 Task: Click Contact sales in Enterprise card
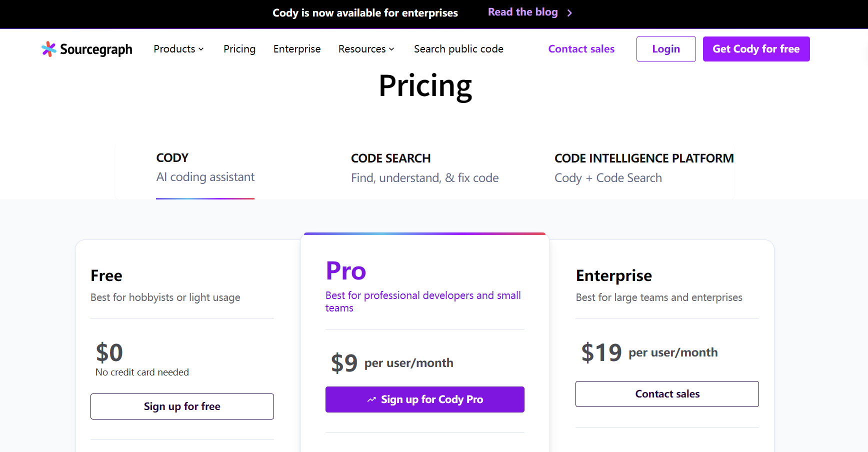[667, 394]
